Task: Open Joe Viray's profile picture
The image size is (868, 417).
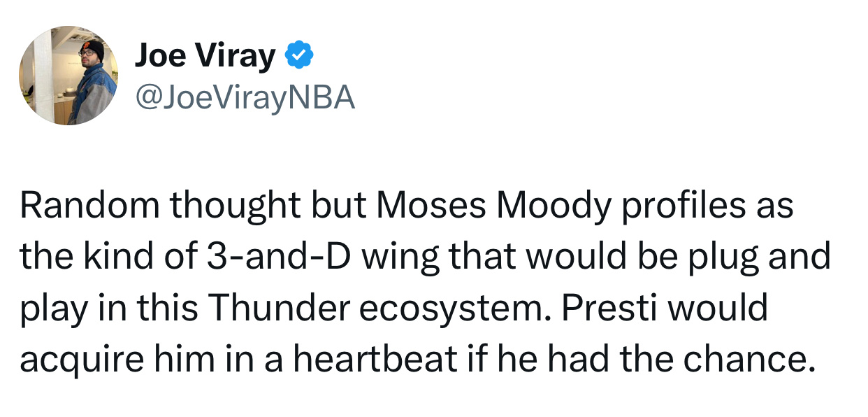Action: (67, 76)
